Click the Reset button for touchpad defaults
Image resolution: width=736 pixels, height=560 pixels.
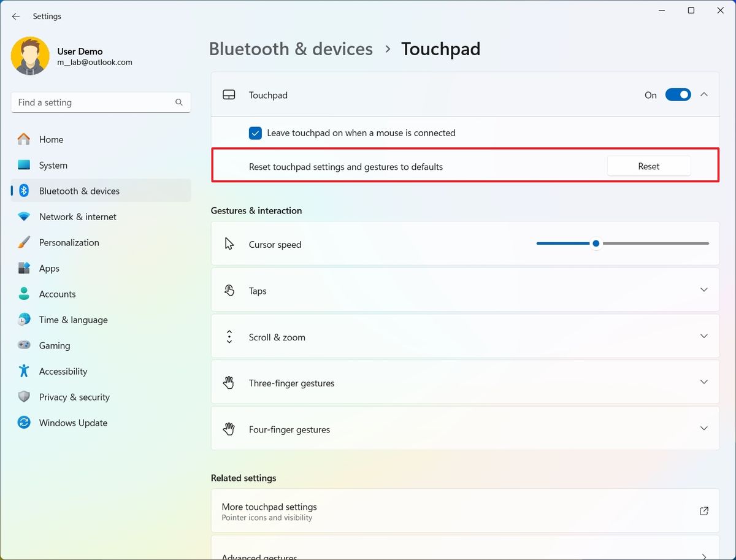point(648,166)
